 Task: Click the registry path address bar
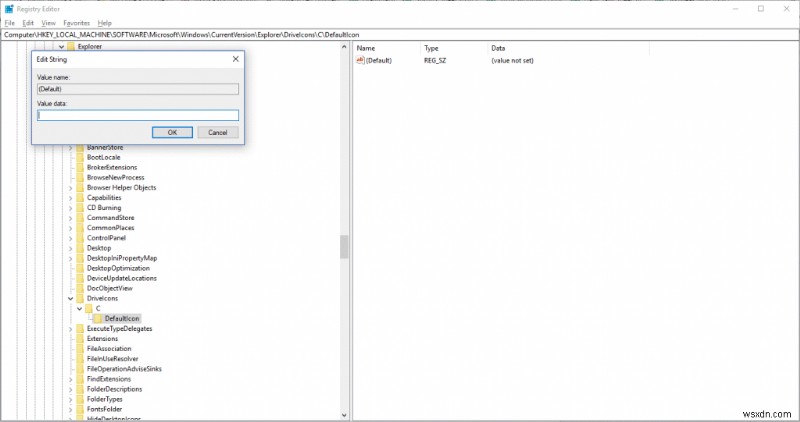pos(400,35)
